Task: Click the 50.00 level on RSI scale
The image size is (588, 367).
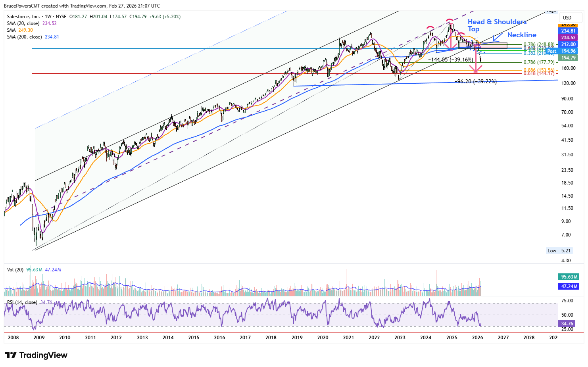Action: [x=568, y=315]
